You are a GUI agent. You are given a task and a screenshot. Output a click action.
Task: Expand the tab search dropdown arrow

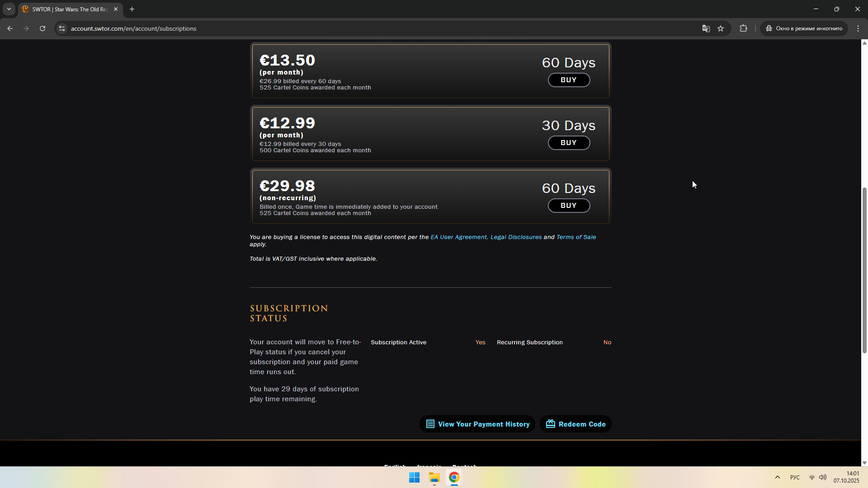pos(9,9)
